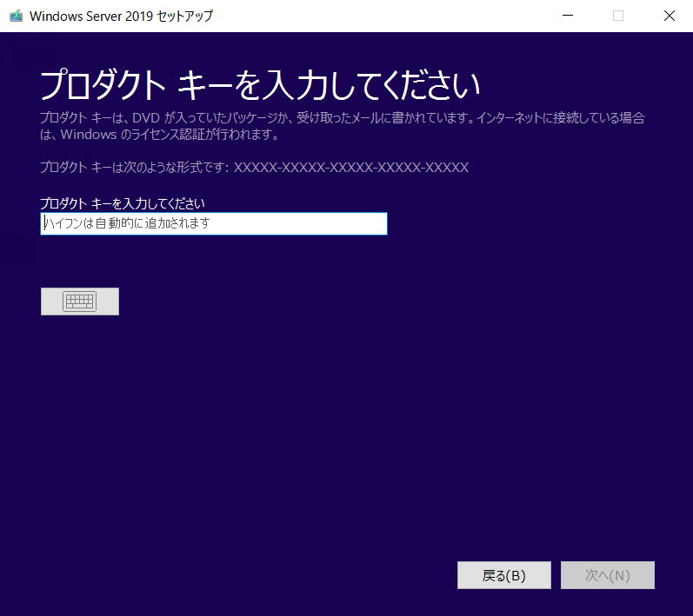This screenshot has width=693, height=616.
Task: Click the setup app icon in title bar
Action: tap(17, 16)
